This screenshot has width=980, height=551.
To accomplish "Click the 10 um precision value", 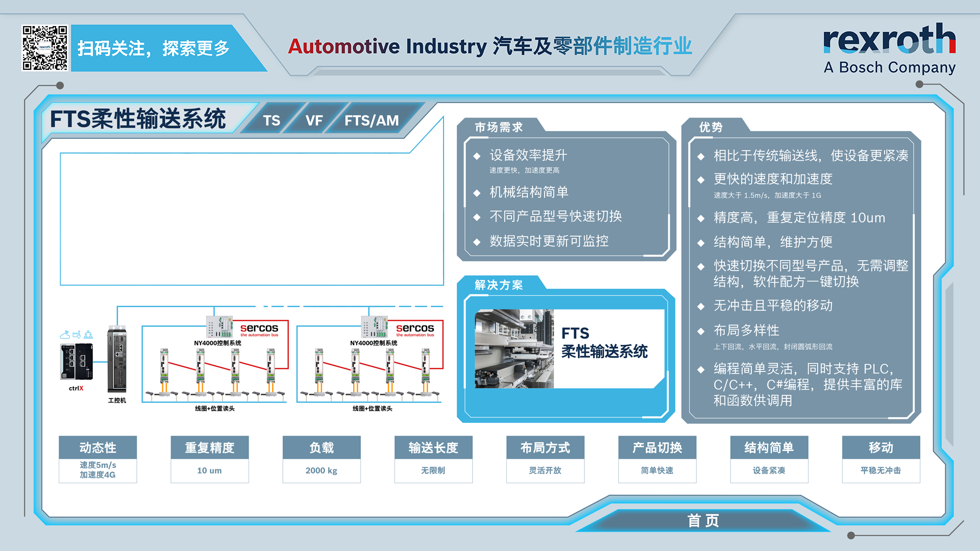I will pyautogui.click(x=209, y=470).
